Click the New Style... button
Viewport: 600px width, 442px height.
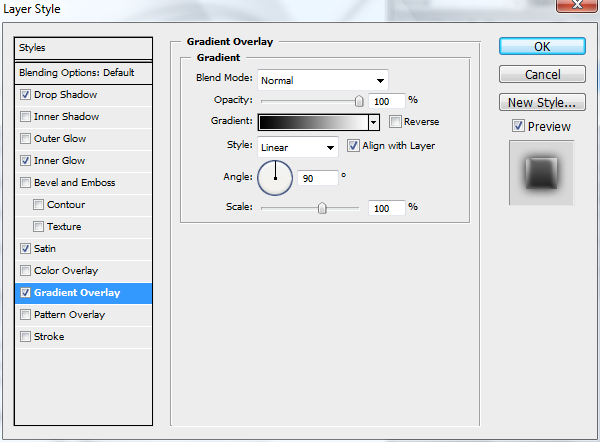542,102
